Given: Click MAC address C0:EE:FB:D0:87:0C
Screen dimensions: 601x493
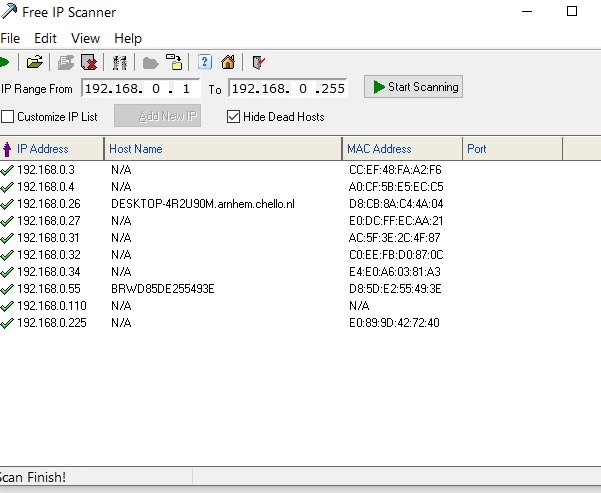Looking at the screenshot, I should (x=396, y=255).
